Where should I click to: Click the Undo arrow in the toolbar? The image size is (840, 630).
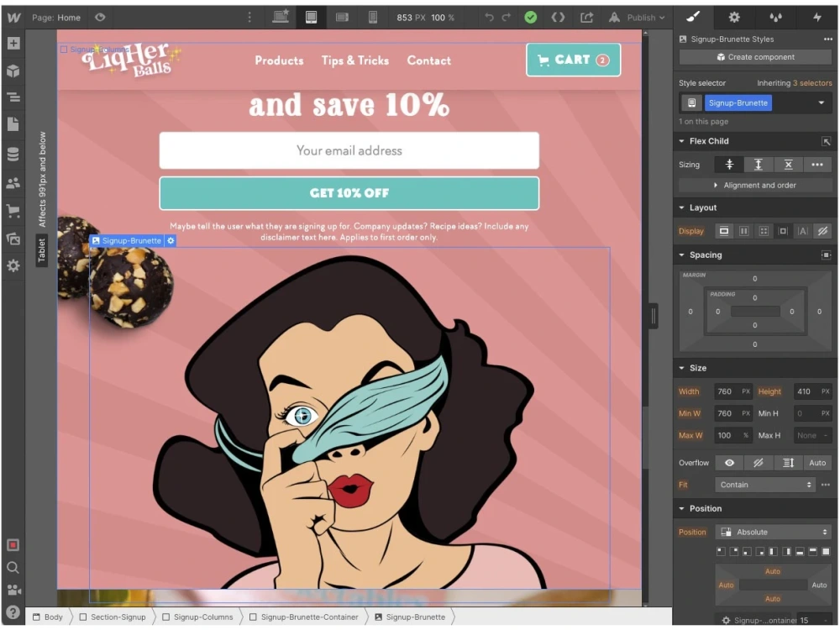[x=488, y=17]
